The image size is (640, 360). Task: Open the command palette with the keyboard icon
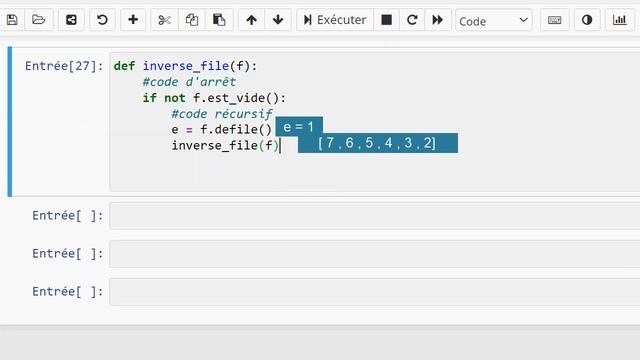(554, 20)
